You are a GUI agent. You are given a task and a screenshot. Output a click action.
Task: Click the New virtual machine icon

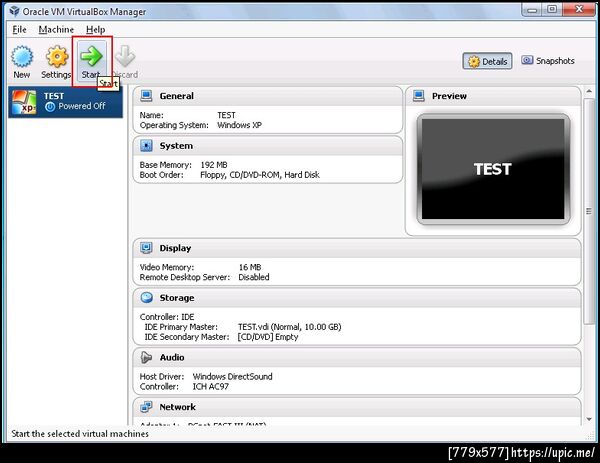click(x=22, y=56)
